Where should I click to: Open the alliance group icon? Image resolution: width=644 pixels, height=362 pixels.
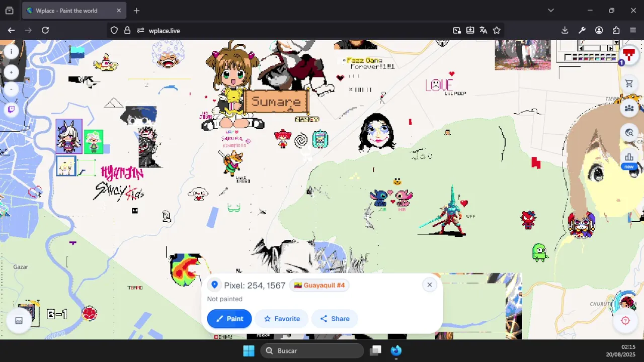point(629,108)
